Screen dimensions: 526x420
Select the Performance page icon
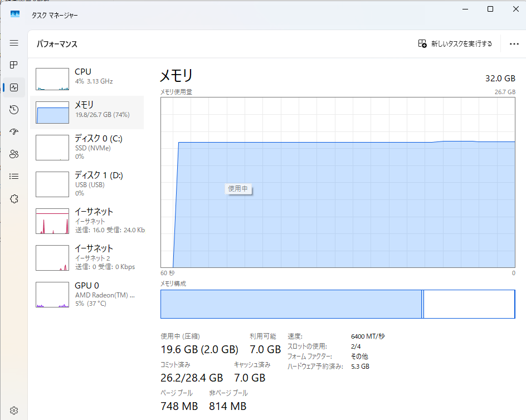[x=14, y=87]
